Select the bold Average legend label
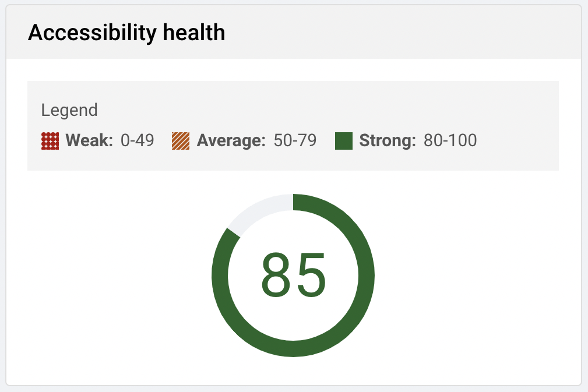This screenshot has width=588, height=392. pyautogui.click(x=231, y=140)
